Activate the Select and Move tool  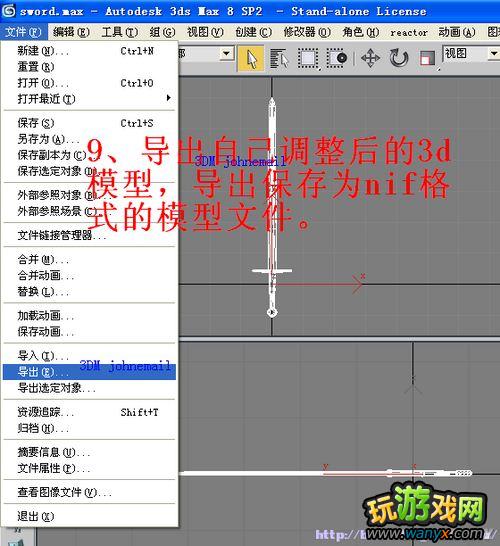[370, 58]
